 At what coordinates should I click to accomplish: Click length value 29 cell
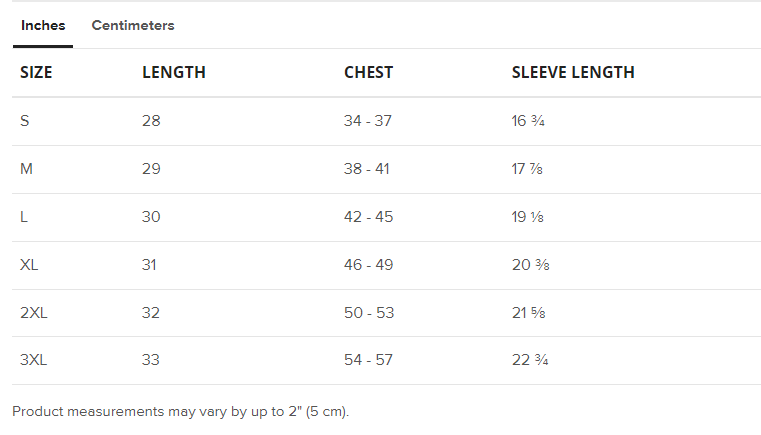151,169
